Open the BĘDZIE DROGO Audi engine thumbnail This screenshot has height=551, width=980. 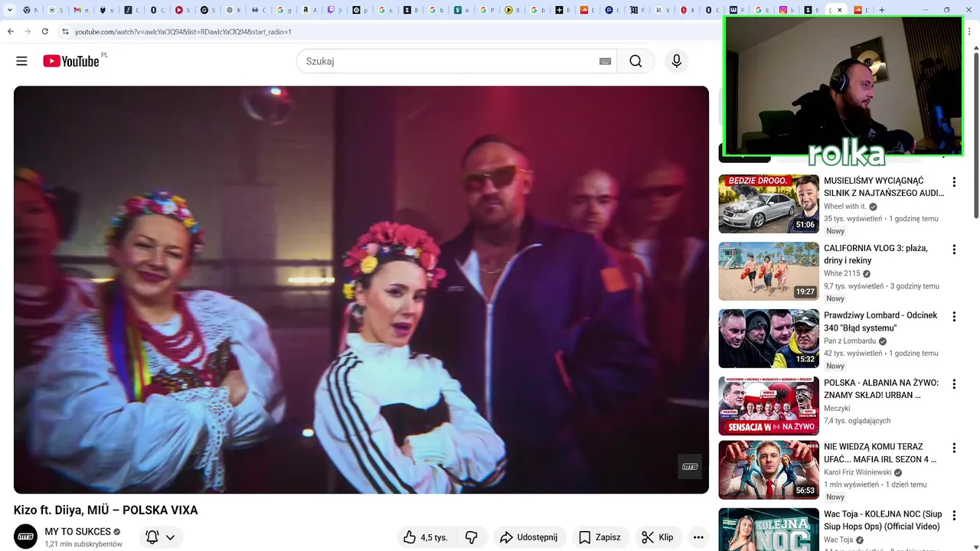coord(769,204)
